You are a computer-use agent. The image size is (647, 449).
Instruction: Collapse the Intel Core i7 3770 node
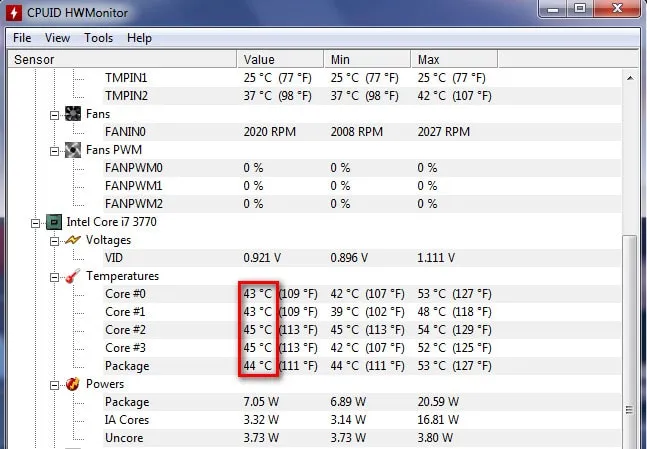click(35, 224)
